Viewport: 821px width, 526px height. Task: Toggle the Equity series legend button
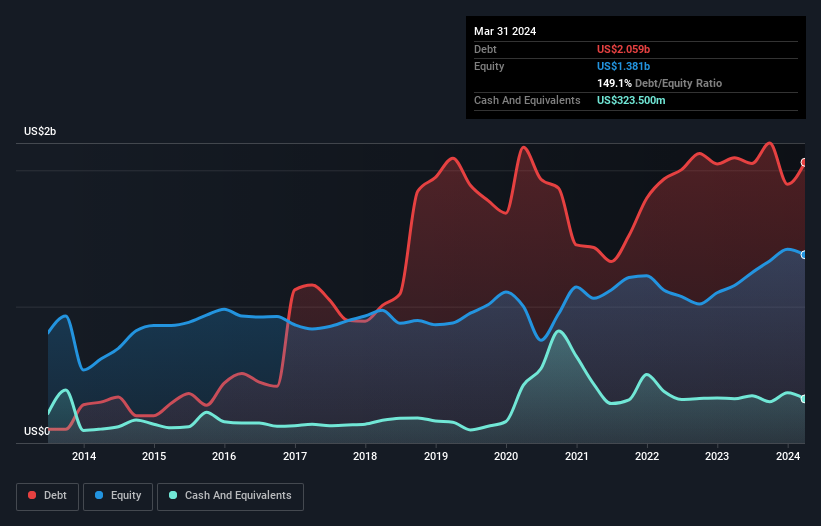coord(118,496)
